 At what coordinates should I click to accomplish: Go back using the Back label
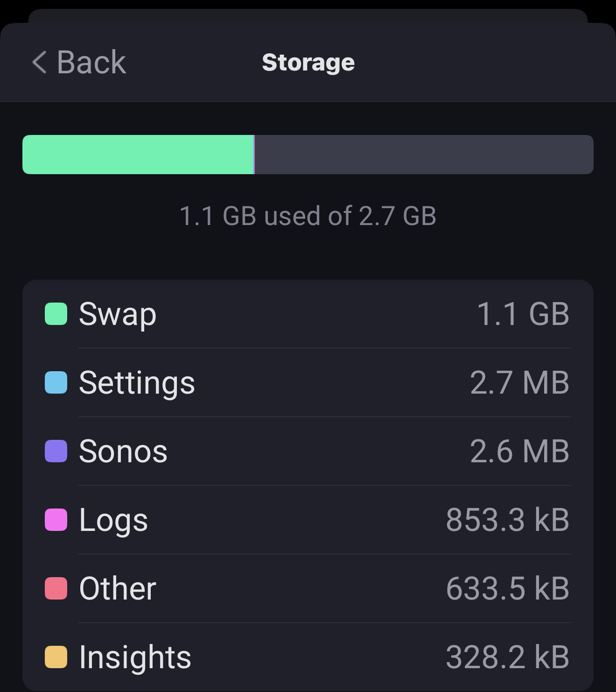pos(91,62)
